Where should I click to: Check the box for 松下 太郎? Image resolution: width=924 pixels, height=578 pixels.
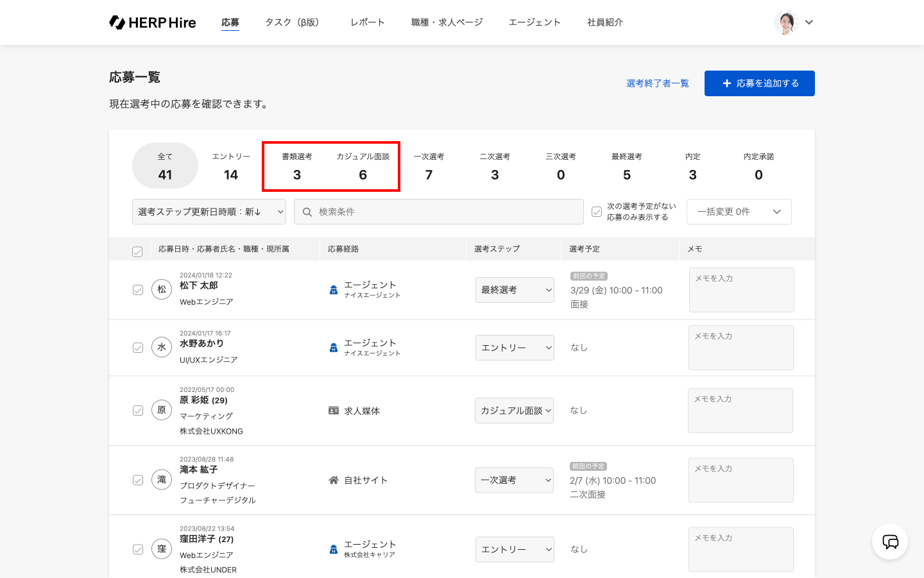point(138,290)
